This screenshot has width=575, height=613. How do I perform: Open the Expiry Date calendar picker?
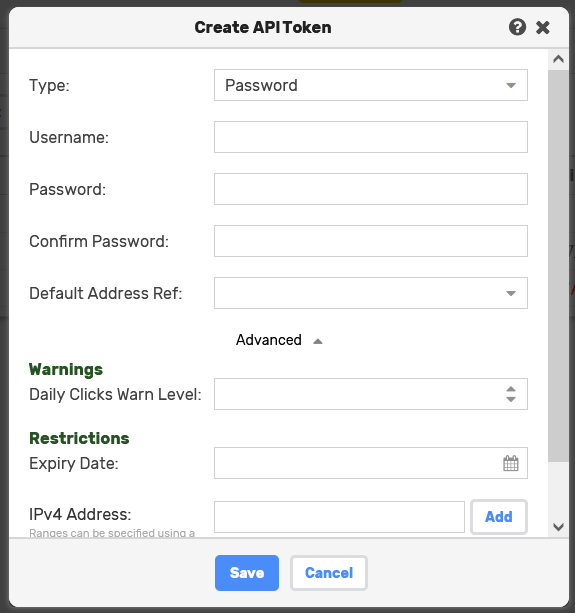point(511,463)
